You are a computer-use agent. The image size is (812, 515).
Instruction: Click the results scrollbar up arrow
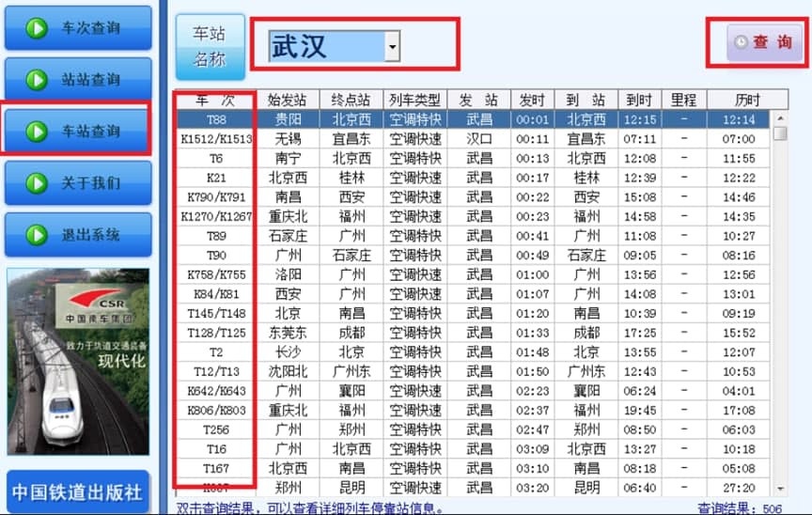780,118
